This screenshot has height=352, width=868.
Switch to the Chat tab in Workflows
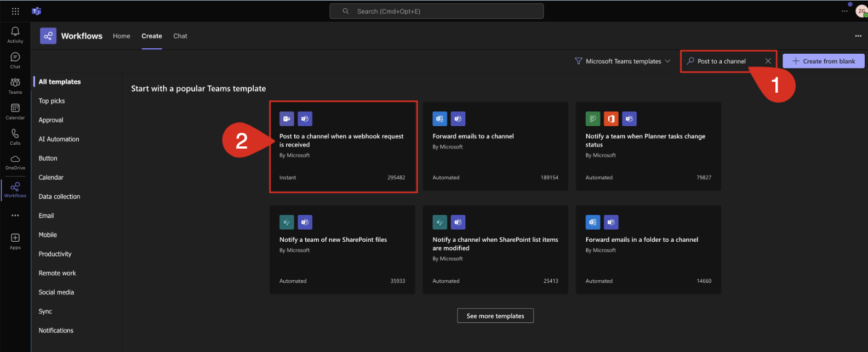pos(180,36)
